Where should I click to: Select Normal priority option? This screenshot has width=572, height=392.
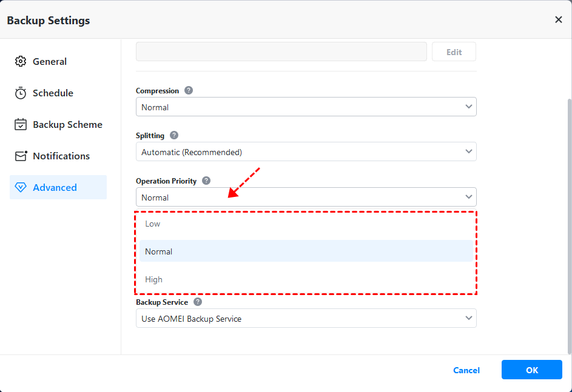coord(159,251)
